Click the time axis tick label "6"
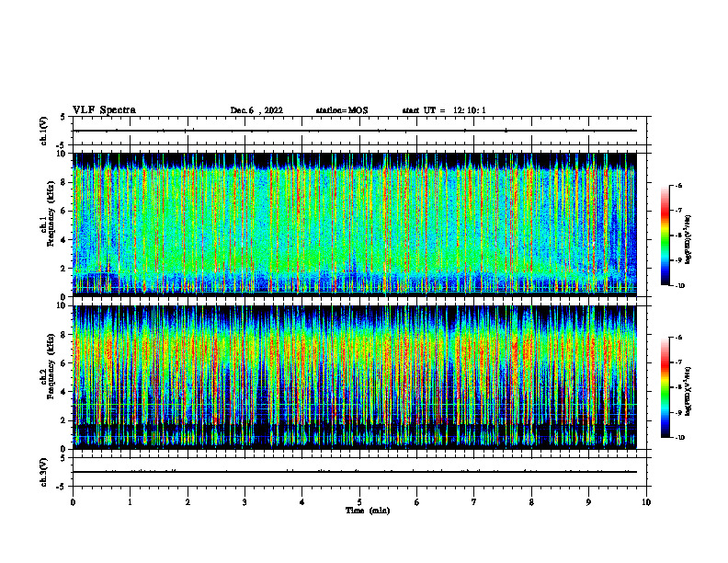This screenshot has height=563, width=728. [x=417, y=502]
